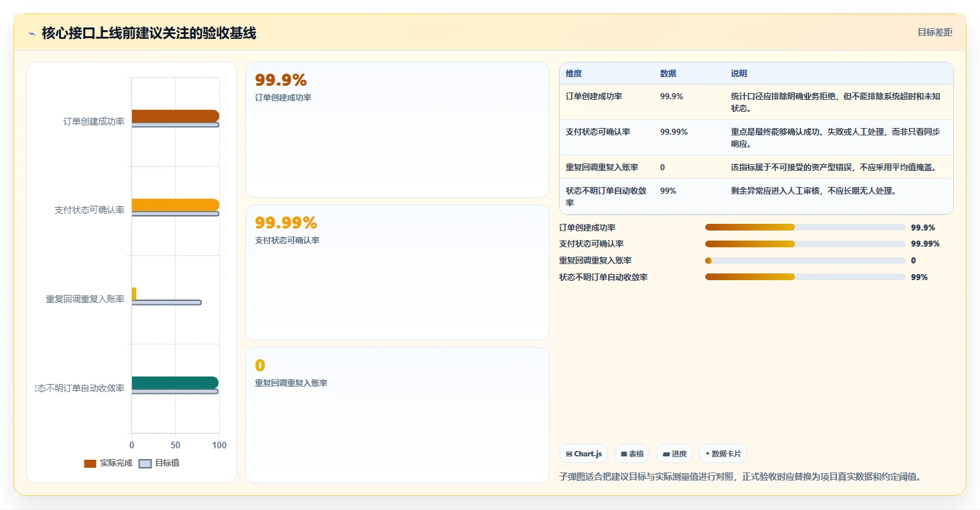Click the 维度 table column header
Viewport: 980px width, 510px height.
574,74
